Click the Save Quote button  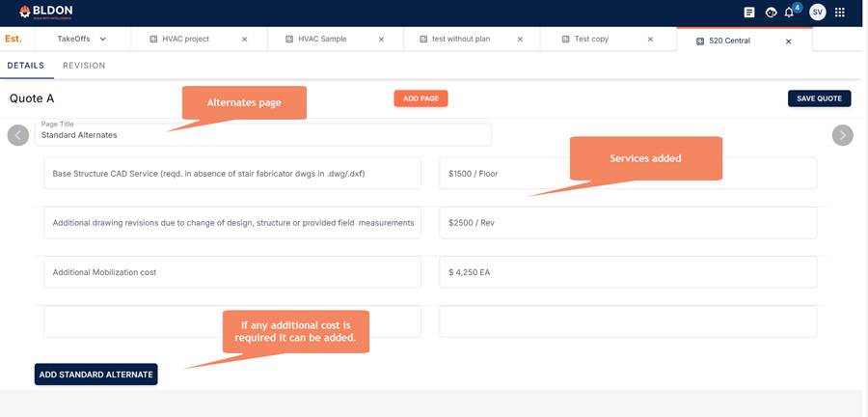point(819,98)
